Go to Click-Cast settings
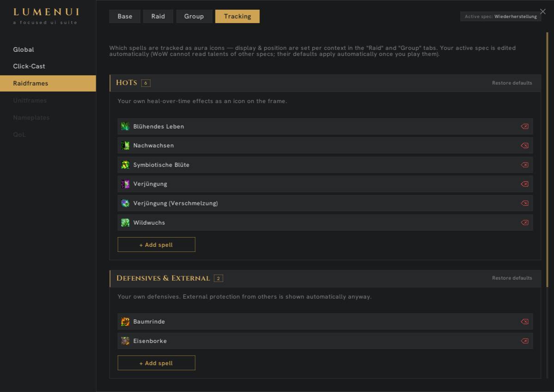 29,67
